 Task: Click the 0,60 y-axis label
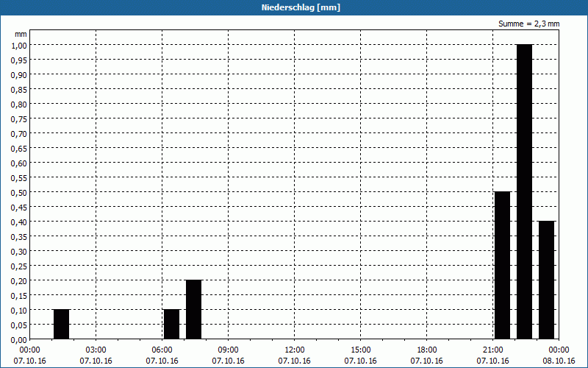(x=19, y=163)
